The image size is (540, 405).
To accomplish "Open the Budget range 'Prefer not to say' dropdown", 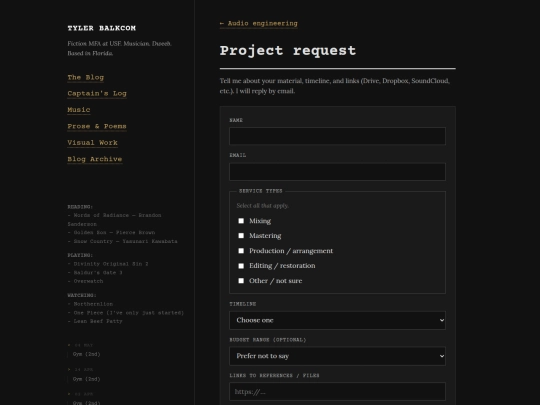I will coord(338,356).
